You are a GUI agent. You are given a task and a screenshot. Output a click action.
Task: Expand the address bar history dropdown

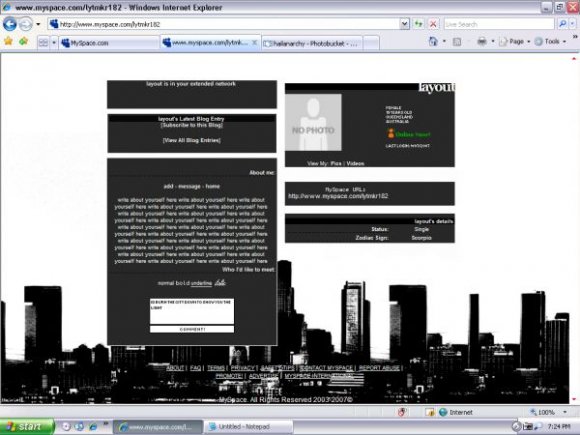click(404, 24)
